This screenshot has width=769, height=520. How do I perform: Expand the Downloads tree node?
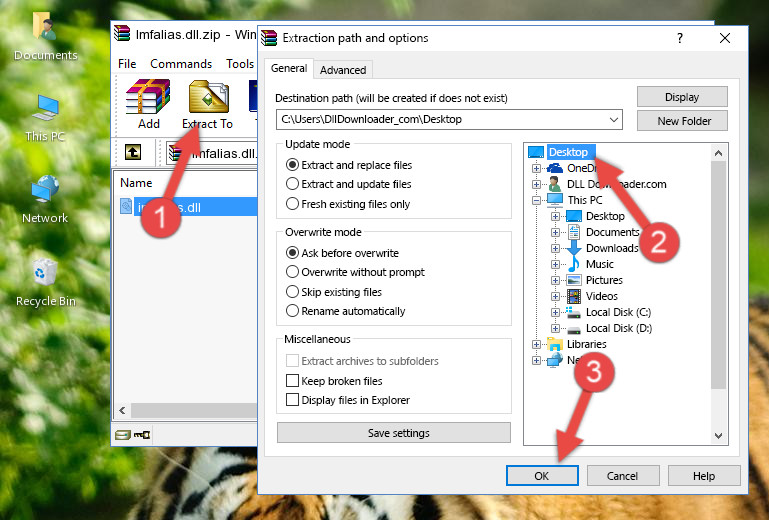[555, 248]
